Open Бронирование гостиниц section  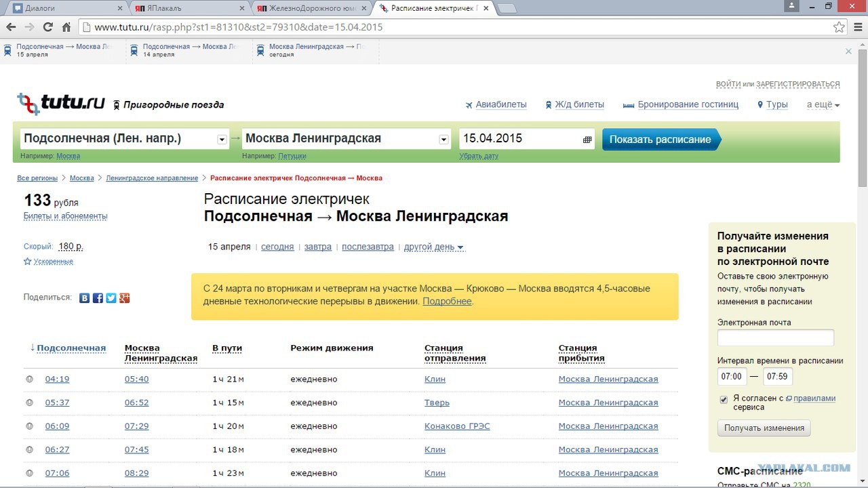click(x=680, y=104)
